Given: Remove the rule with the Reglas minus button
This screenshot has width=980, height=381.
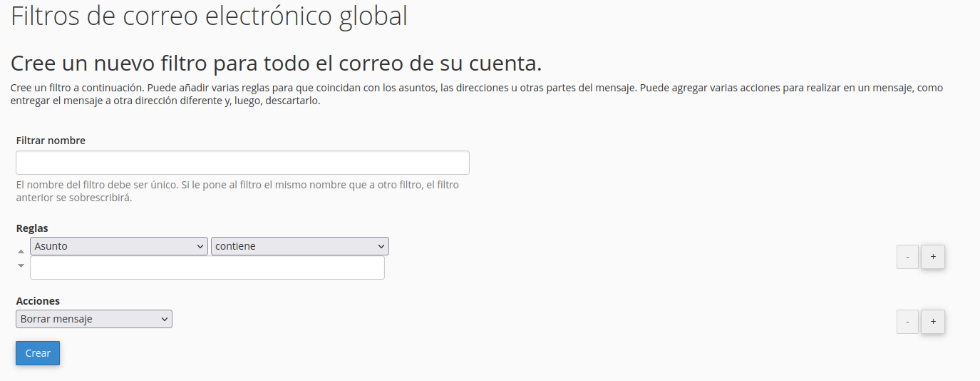Looking at the screenshot, I should (x=907, y=257).
